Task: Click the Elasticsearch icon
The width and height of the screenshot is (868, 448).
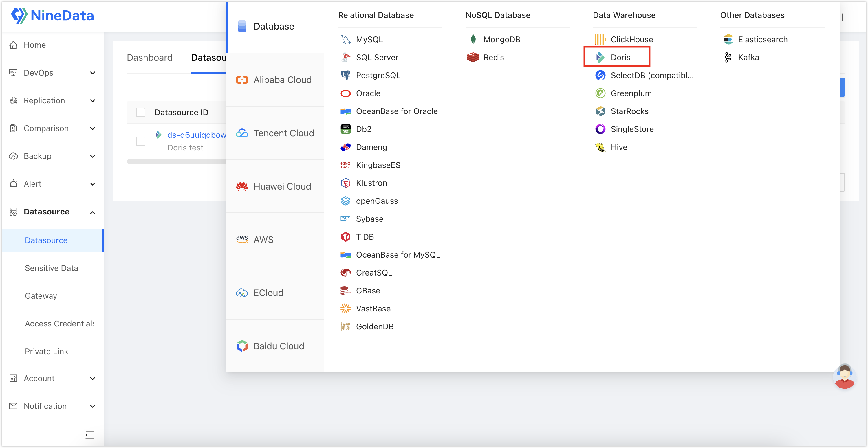Action: [728, 39]
